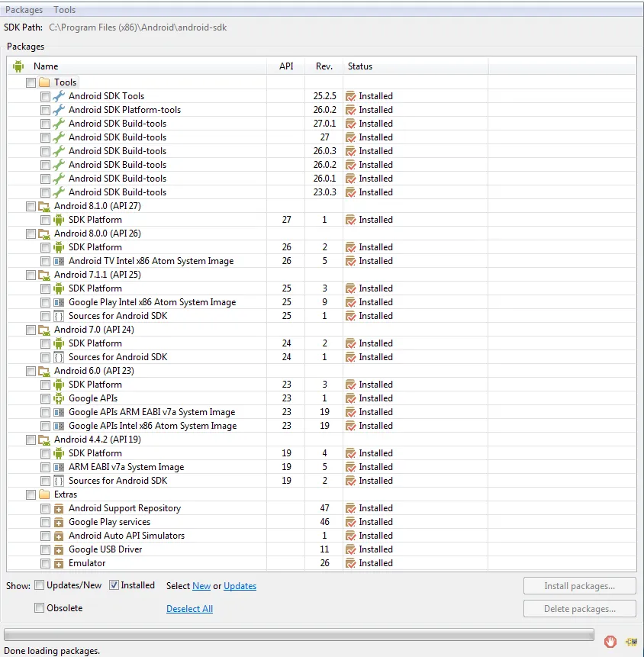644x657 pixels.
Task: Check the Tools group checkbox
Action: pyautogui.click(x=31, y=82)
